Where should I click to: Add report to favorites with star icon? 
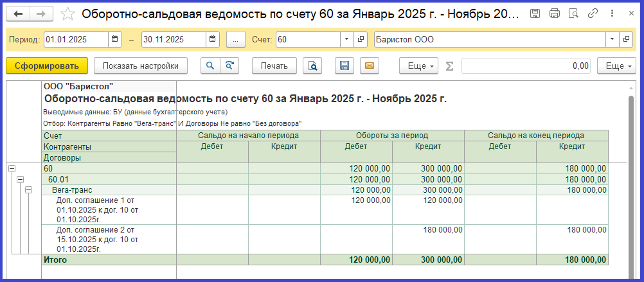pos(67,13)
